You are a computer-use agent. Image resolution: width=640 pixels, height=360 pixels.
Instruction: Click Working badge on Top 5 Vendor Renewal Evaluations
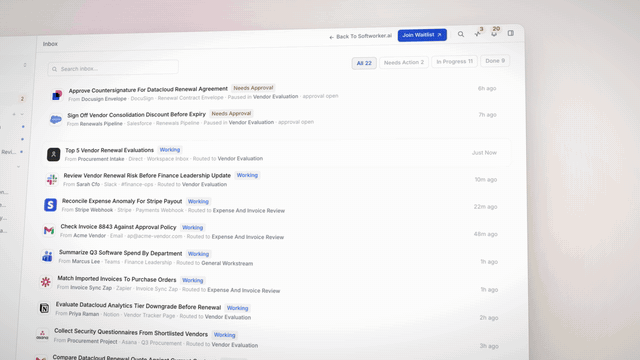point(170,150)
